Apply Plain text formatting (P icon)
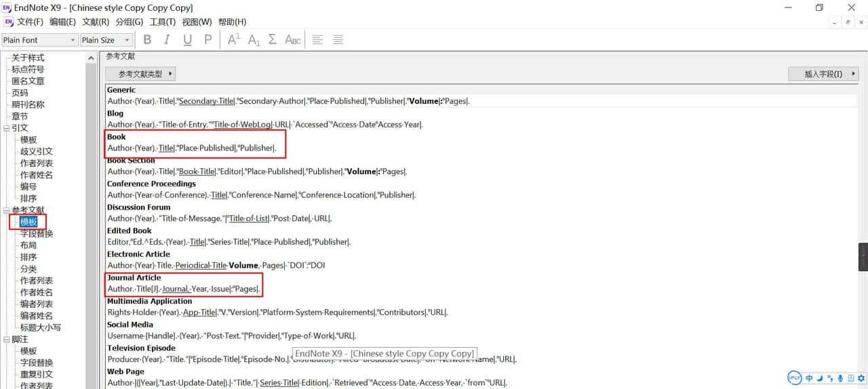Viewport: 868px width, 389px height. pyautogui.click(x=208, y=40)
